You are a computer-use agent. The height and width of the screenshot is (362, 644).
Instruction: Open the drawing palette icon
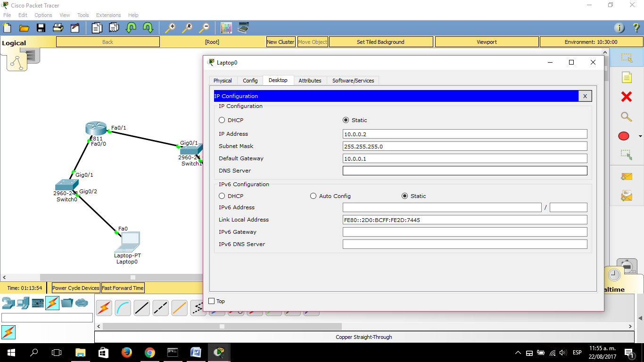click(x=226, y=28)
